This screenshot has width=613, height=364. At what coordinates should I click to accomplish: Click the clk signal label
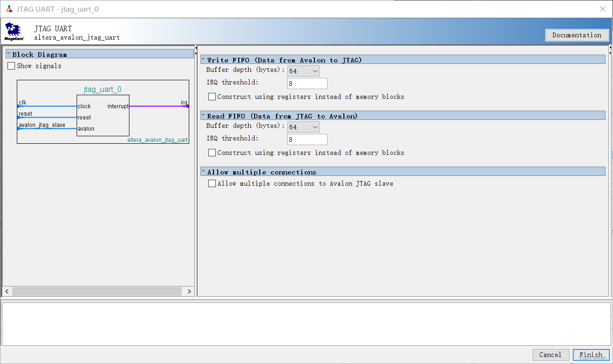[22, 102]
